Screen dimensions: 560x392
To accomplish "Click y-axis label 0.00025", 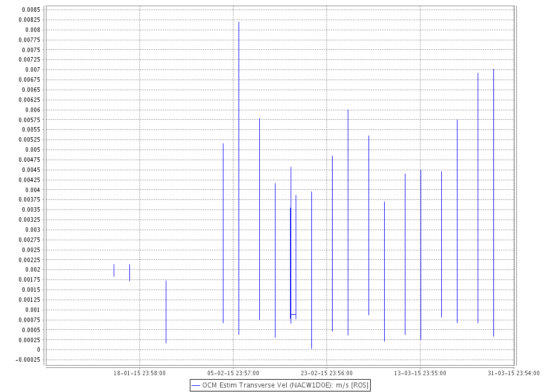I will point(30,339).
